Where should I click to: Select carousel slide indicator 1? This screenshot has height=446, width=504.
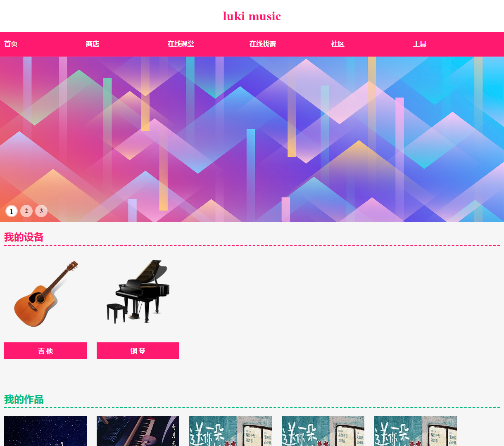click(x=12, y=211)
